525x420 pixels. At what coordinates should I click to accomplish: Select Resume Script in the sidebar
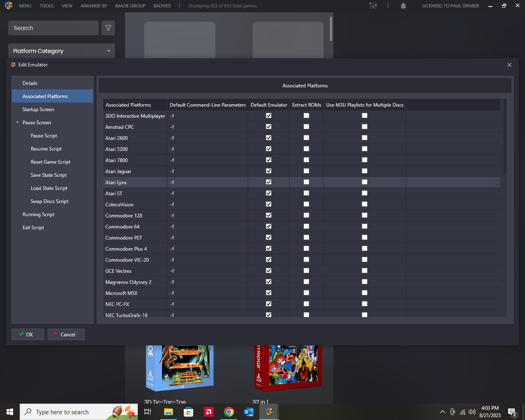coord(52,148)
